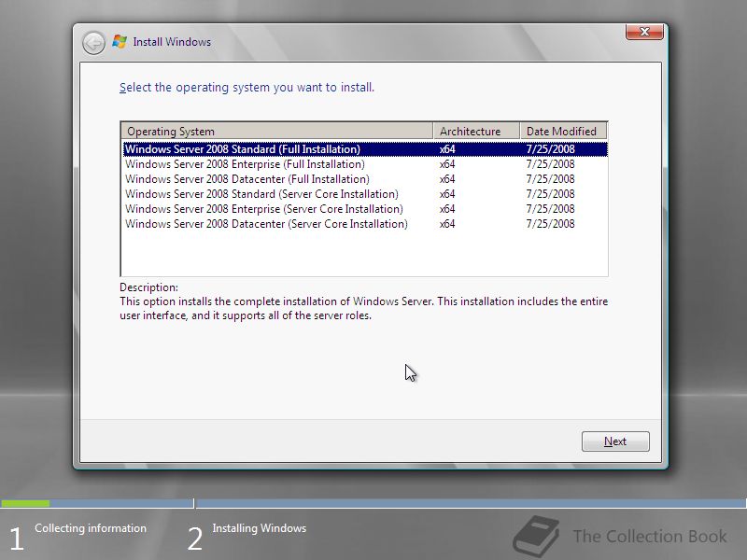Viewport: 747px width, 560px height.
Task: Select Windows Server 2008 Enterprise (Server Core Installation)
Action: coord(365,209)
